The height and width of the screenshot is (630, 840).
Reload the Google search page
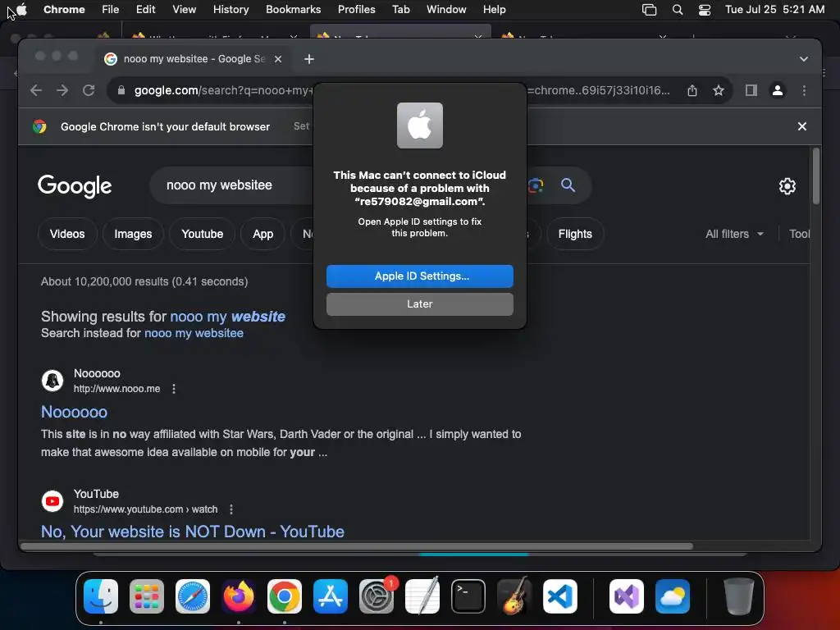[89, 90]
